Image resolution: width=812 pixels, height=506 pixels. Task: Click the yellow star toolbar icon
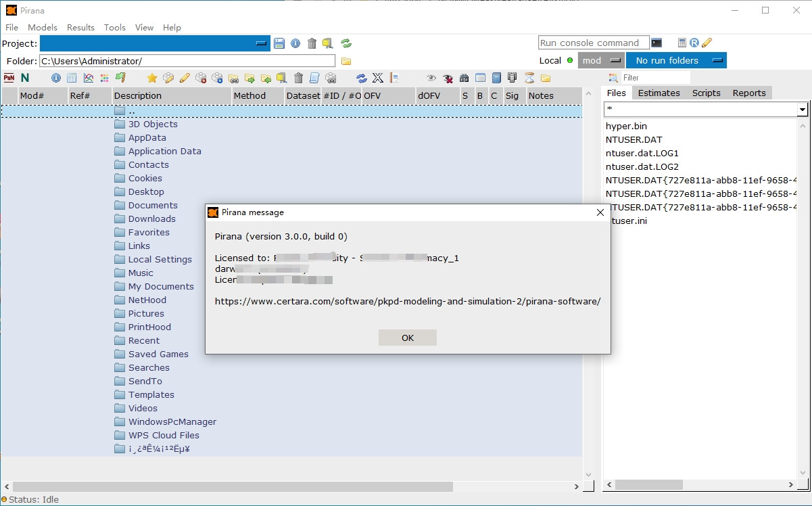[152, 78]
